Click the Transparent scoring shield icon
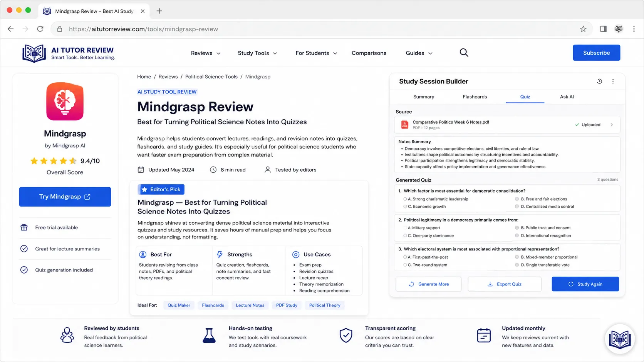This screenshot has width=644, height=362. (x=346, y=335)
